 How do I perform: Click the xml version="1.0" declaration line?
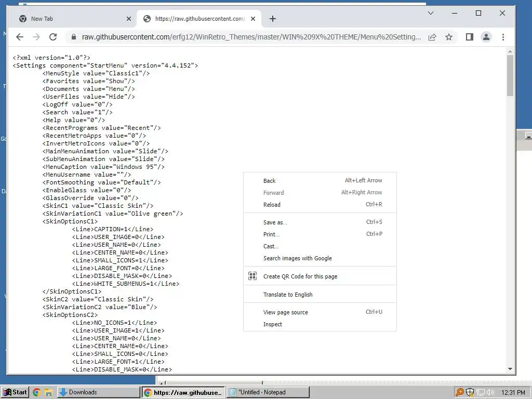[x=51, y=58]
